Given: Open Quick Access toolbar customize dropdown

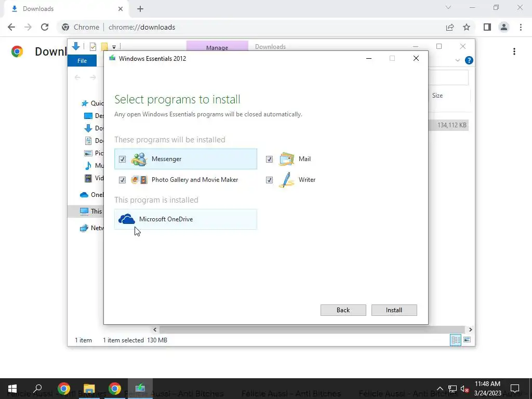Looking at the screenshot, I should (114, 47).
